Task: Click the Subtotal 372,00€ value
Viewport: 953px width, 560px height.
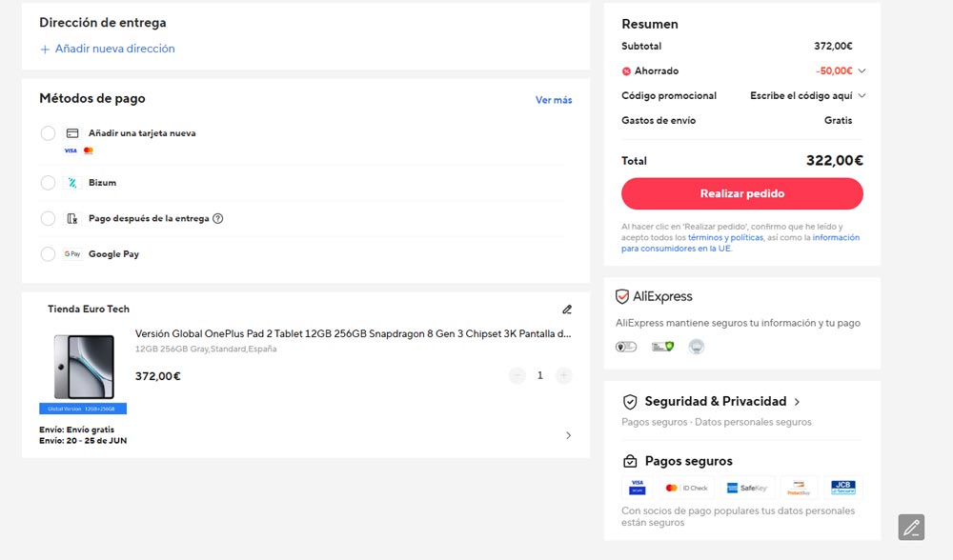Action: pos(833,46)
